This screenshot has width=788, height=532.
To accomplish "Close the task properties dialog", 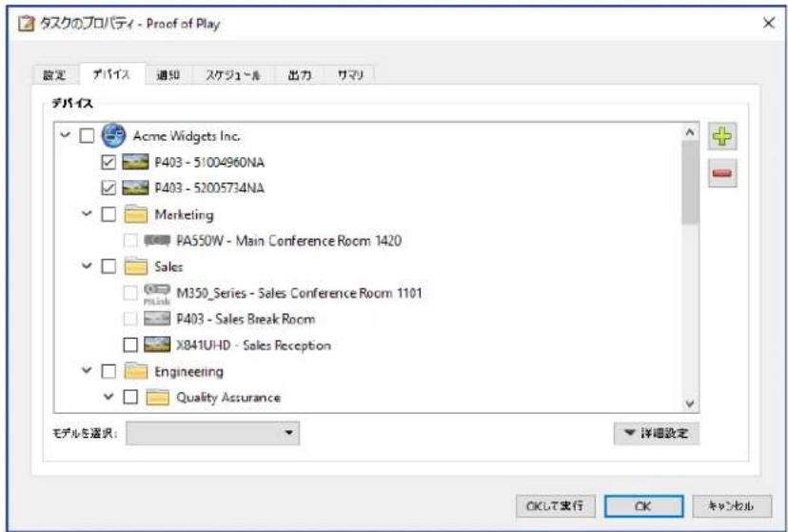I will 768,23.
